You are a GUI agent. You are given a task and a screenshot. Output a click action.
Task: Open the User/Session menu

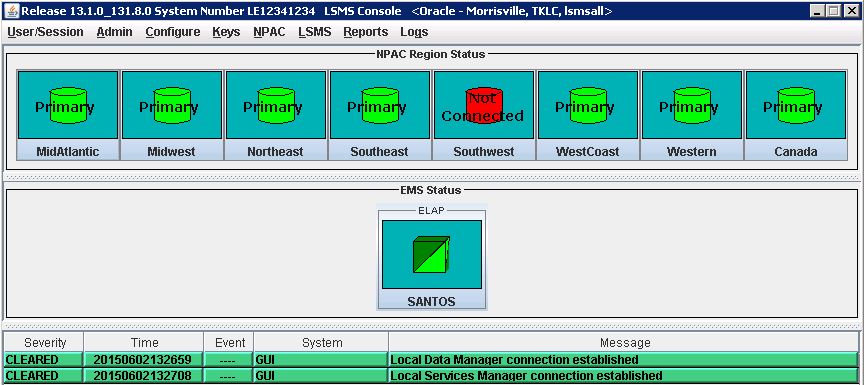click(45, 32)
